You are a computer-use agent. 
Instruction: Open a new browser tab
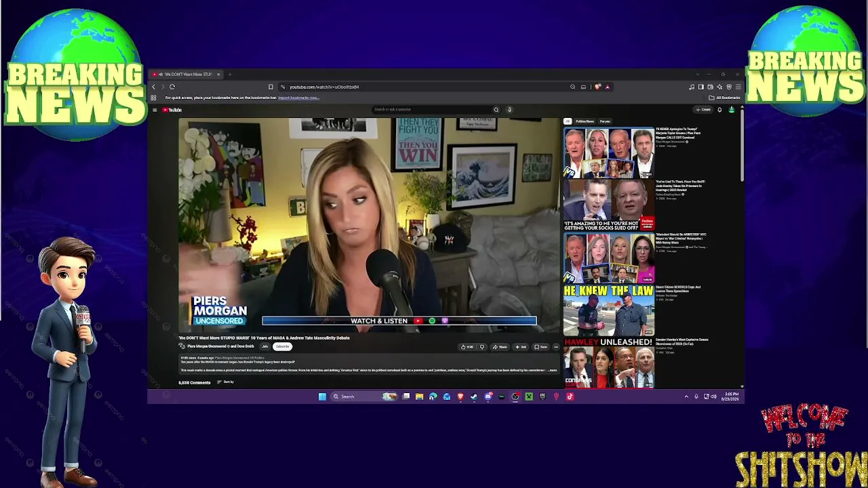click(x=230, y=74)
